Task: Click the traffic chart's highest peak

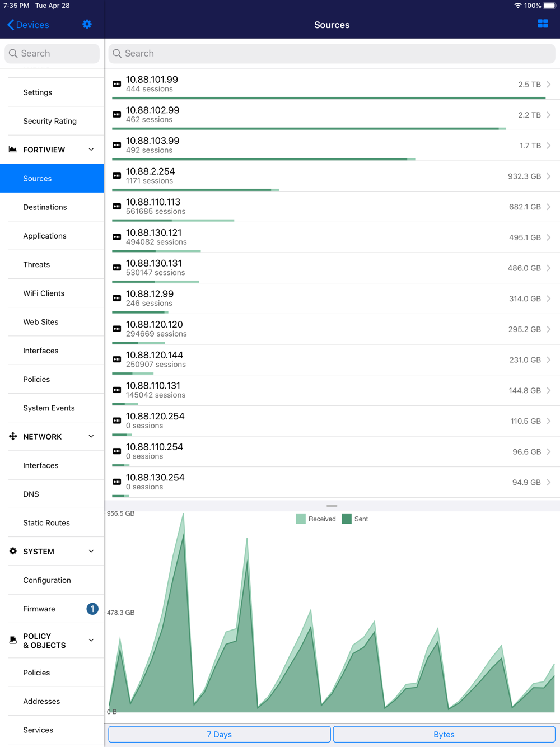Action: tap(183, 515)
